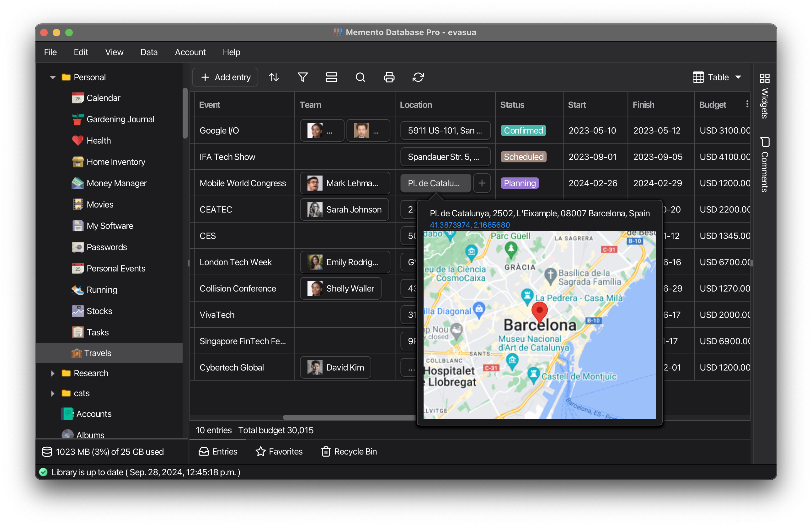812x526 pixels.
Task: Click the print entries icon
Action: click(x=389, y=77)
